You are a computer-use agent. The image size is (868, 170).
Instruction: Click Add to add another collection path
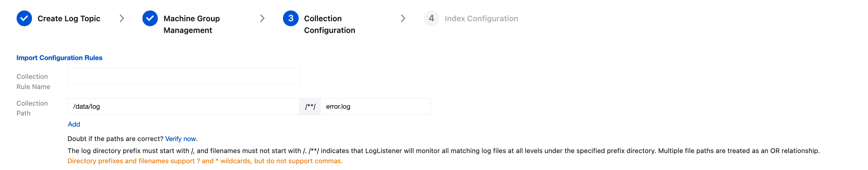(x=74, y=124)
